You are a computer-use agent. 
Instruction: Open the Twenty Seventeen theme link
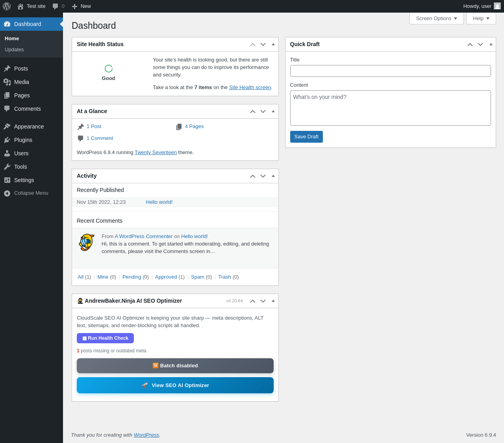tap(156, 153)
